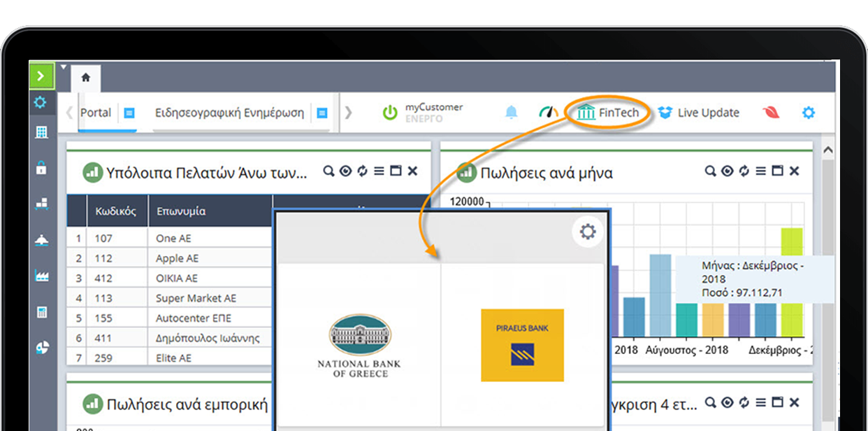Open the calculator icon in sidebar

click(41, 312)
